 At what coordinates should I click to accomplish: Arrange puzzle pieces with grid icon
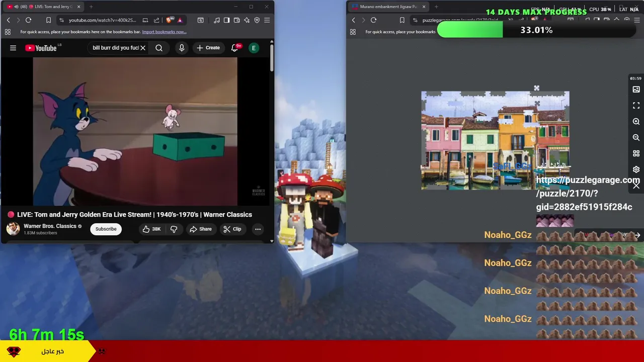[636, 153]
